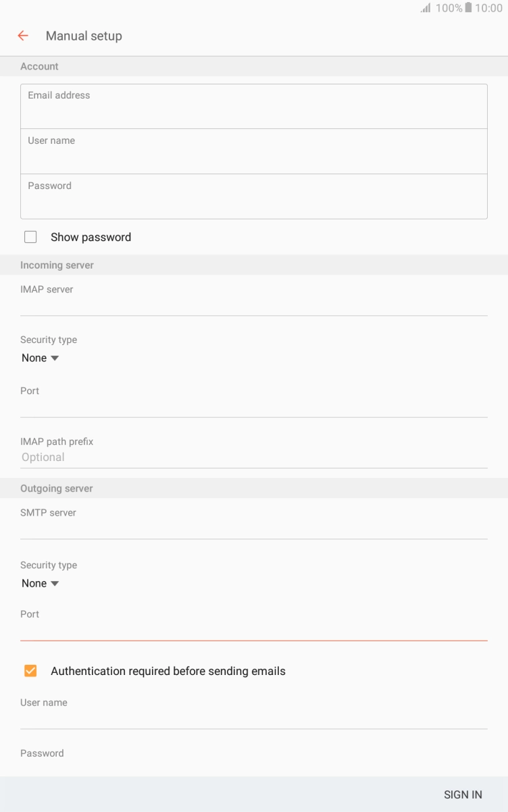The height and width of the screenshot is (812, 508).
Task: Select the User name field under Account
Action: click(x=253, y=151)
